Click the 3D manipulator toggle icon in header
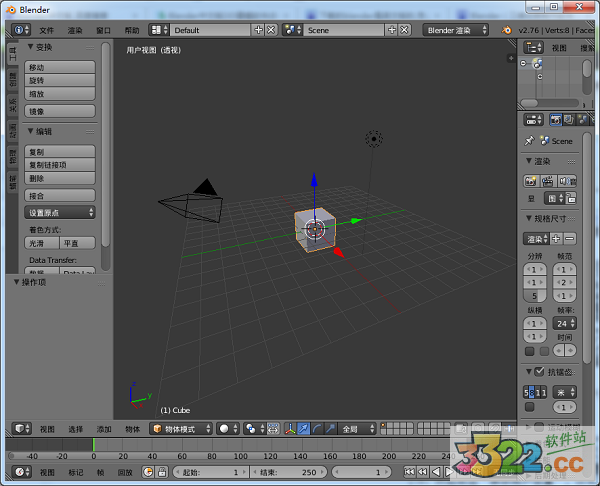 (x=289, y=428)
